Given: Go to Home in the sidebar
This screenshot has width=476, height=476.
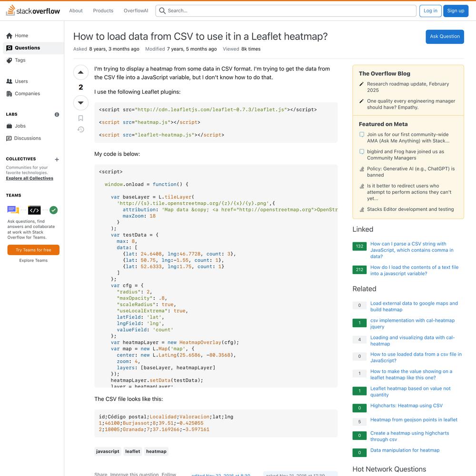Looking at the screenshot, I should 33,36.
